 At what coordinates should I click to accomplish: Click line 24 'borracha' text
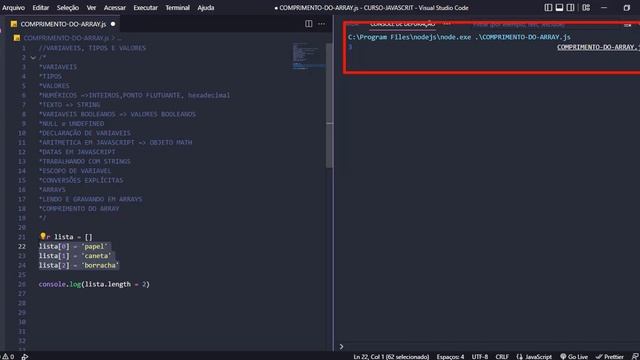100,265
